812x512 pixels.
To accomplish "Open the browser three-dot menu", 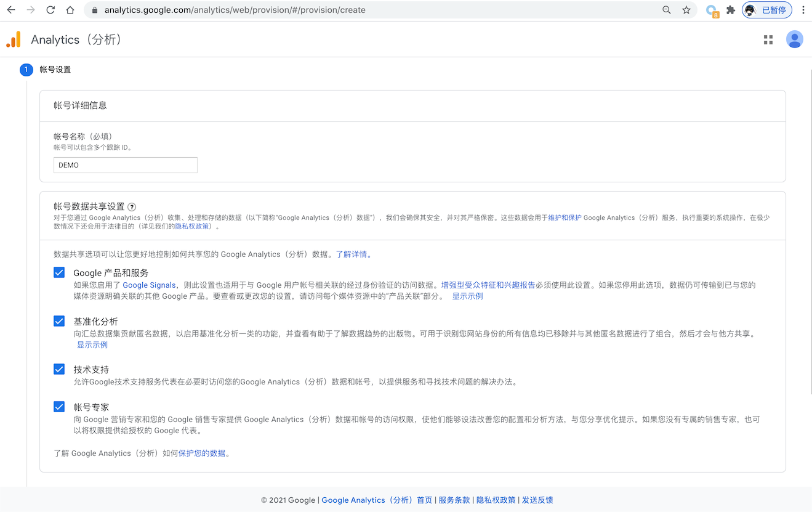I will point(802,10).
